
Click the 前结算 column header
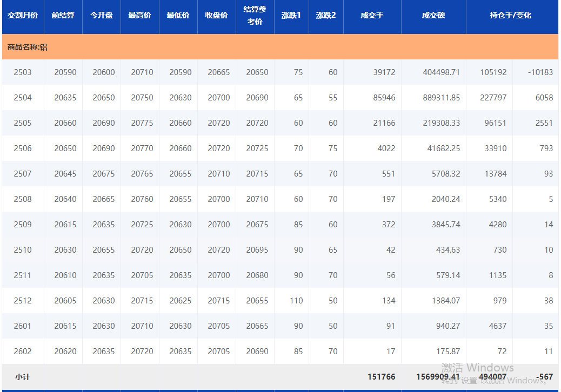click(63, 16)
